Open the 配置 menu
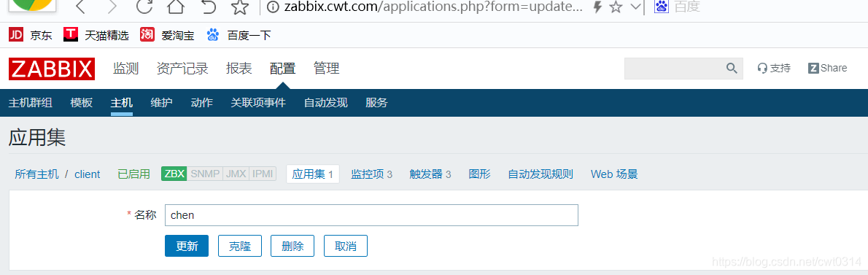This screenshot has width=868, height=275. [x=282, y=69]
